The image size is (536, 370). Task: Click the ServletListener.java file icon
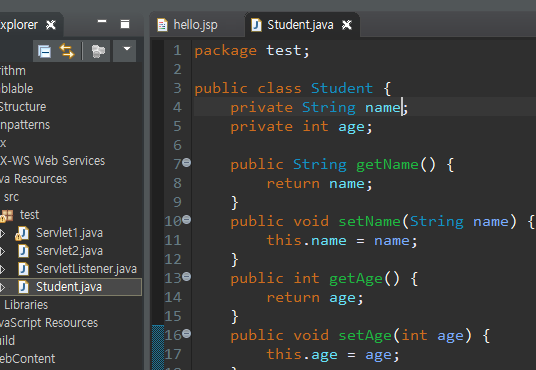pos(23,269)
